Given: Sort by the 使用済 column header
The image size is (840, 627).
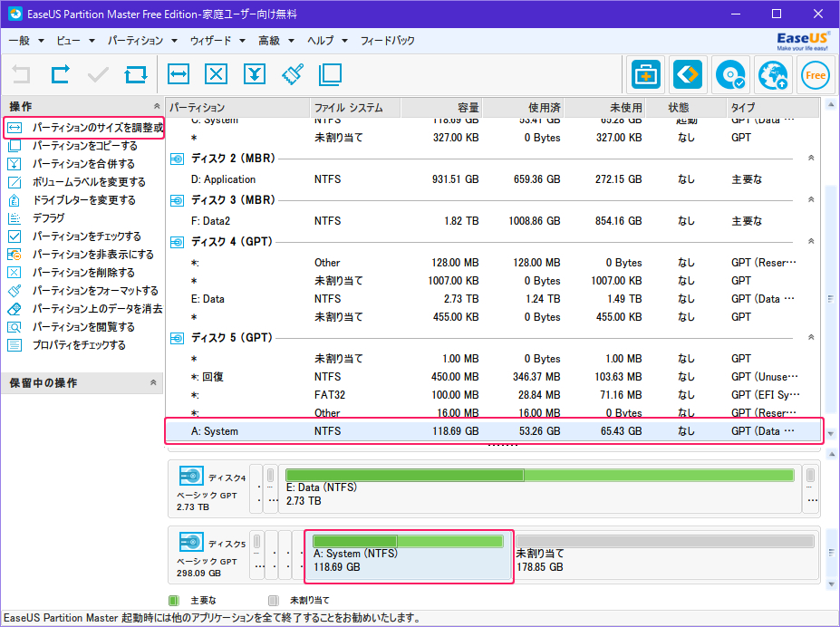Looking at the screenshot, I should (x=524, y=108).
